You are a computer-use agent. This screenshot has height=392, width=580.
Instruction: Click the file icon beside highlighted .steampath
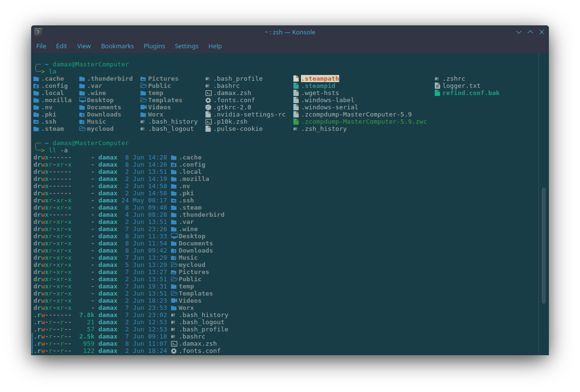pyautogui.click(x=296, y=79)
